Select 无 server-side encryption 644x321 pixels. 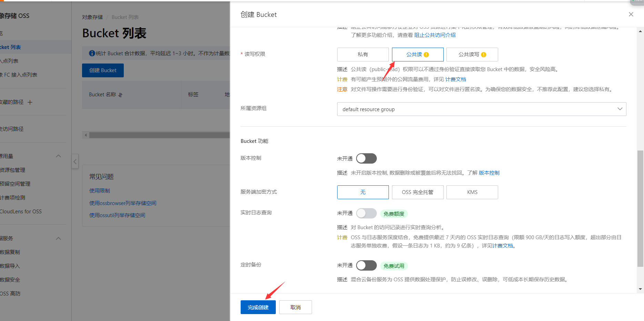click(363, 192)
